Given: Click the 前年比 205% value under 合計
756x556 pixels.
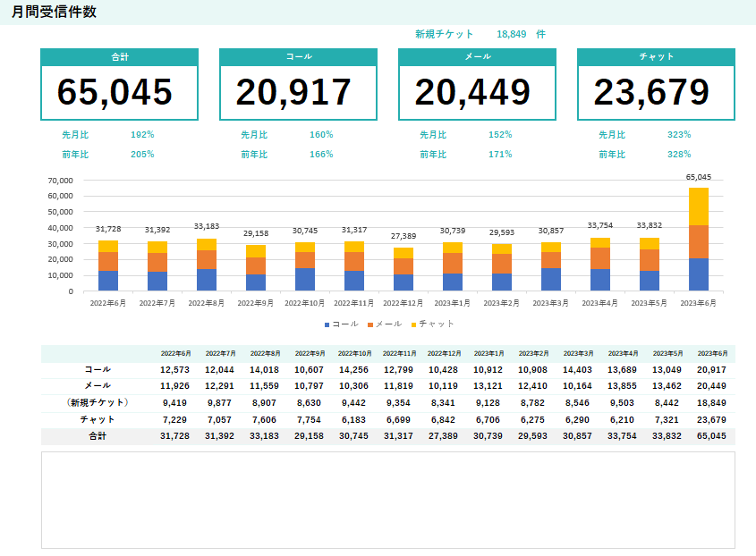Looking at the screenshot, I should 142,154.
